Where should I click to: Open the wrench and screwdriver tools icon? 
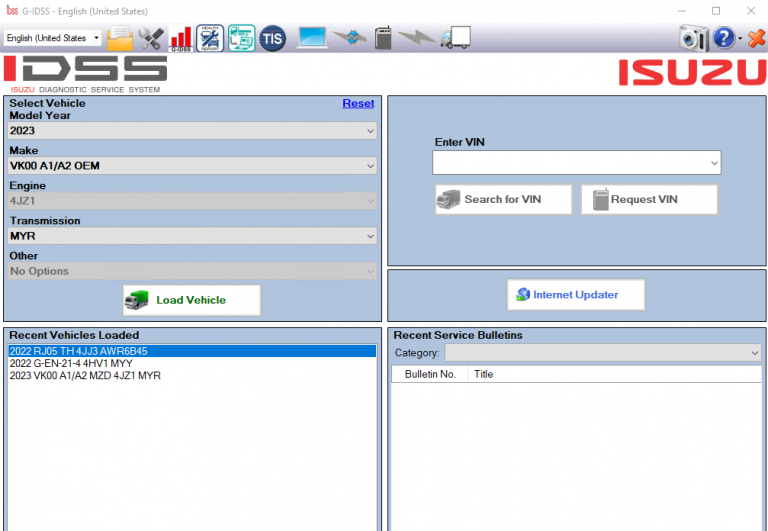(151, 38)
